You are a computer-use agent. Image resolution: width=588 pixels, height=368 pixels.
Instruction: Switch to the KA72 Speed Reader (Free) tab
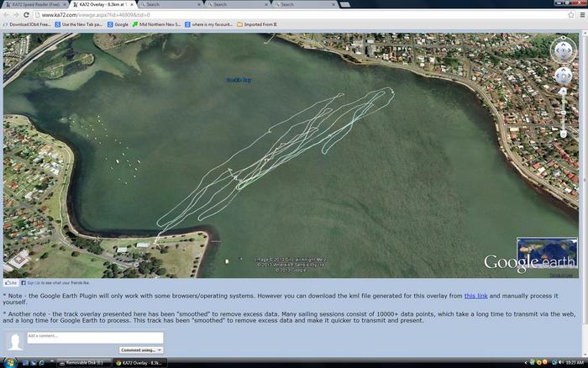[34, 4]
